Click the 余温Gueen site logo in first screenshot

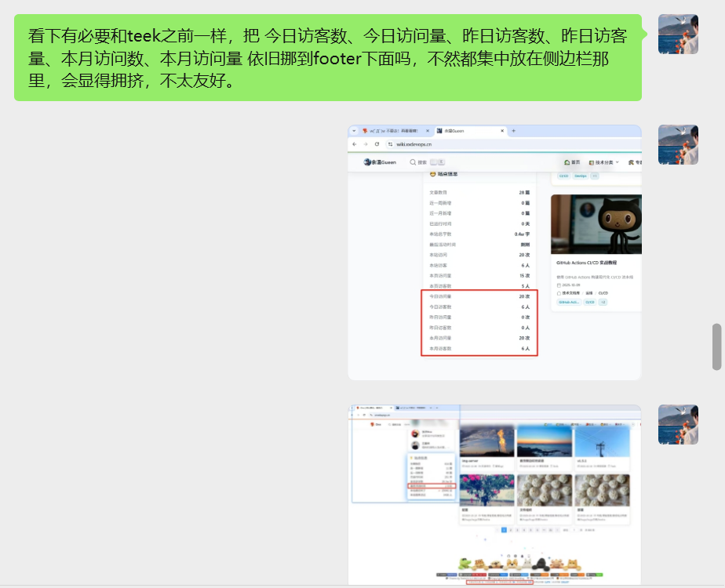380,162
